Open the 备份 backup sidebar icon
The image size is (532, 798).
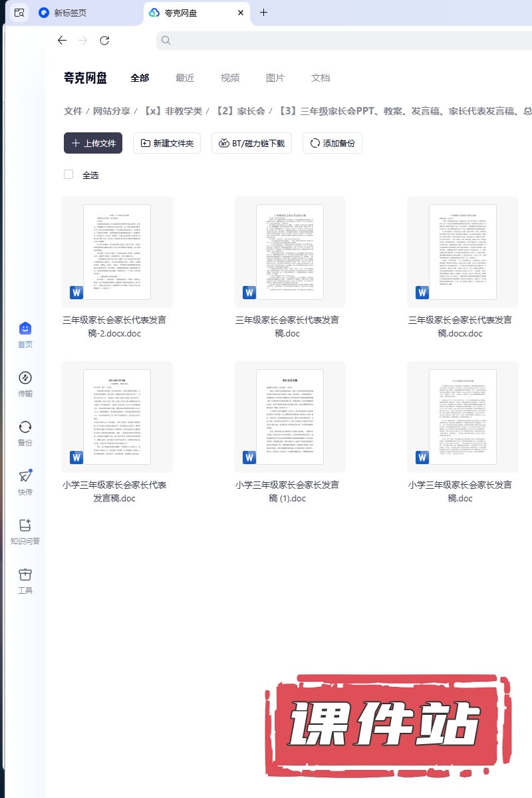point(25,427)
